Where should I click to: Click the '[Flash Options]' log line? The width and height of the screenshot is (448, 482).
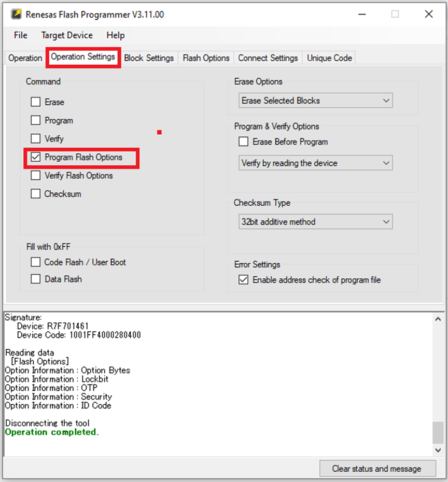click(x=40, y=362)
